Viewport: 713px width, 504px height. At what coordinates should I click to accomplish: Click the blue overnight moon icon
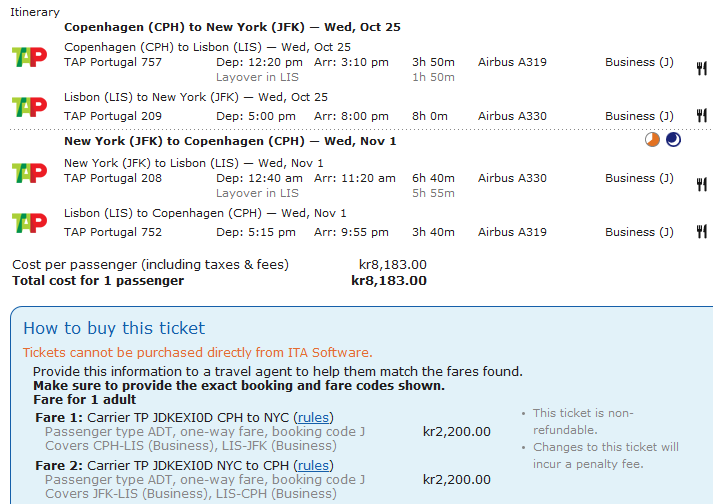click(673, 141)
